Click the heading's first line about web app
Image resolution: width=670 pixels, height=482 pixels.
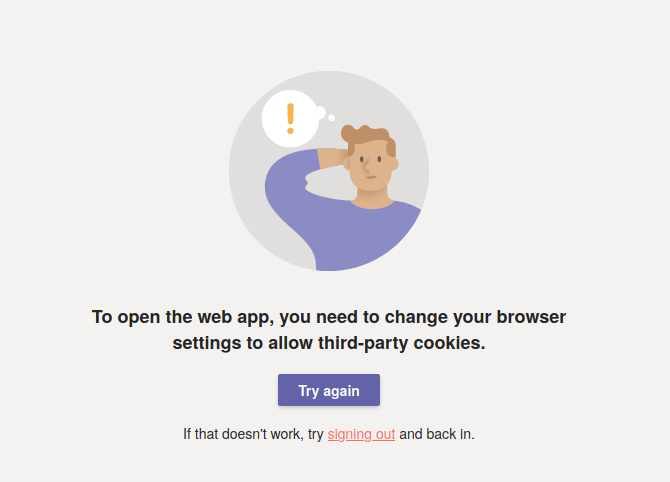coord(329,317)
